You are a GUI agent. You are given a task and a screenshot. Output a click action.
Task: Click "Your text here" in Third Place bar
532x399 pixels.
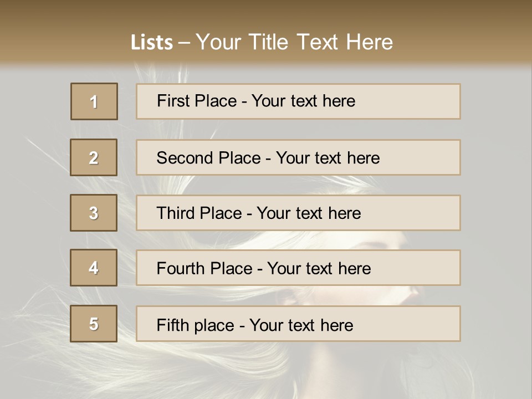(309, 213)
